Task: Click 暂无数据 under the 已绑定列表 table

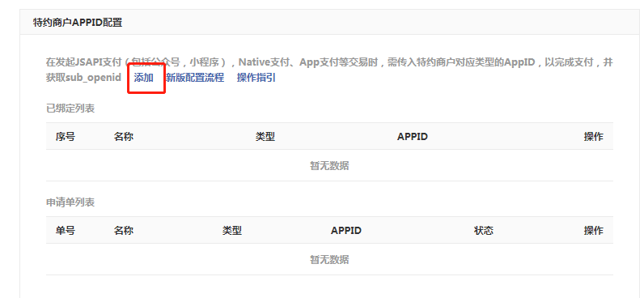Action: [329, 166]
